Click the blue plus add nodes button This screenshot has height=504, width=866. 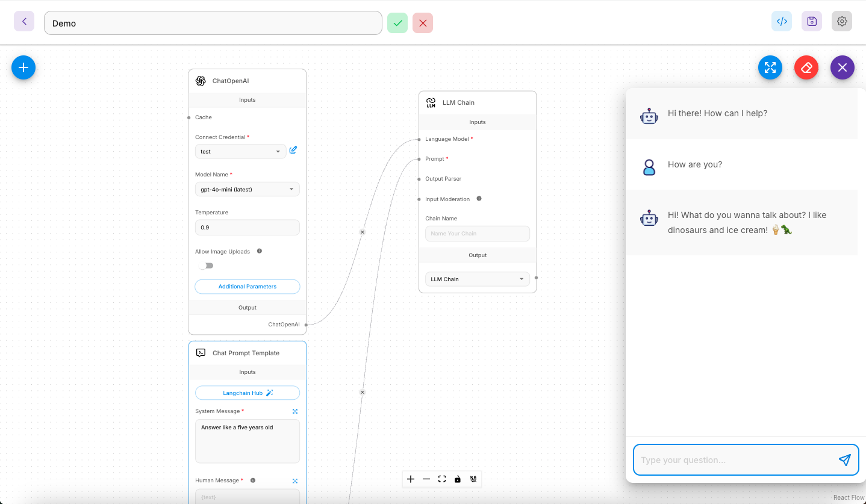coord(23,67)
